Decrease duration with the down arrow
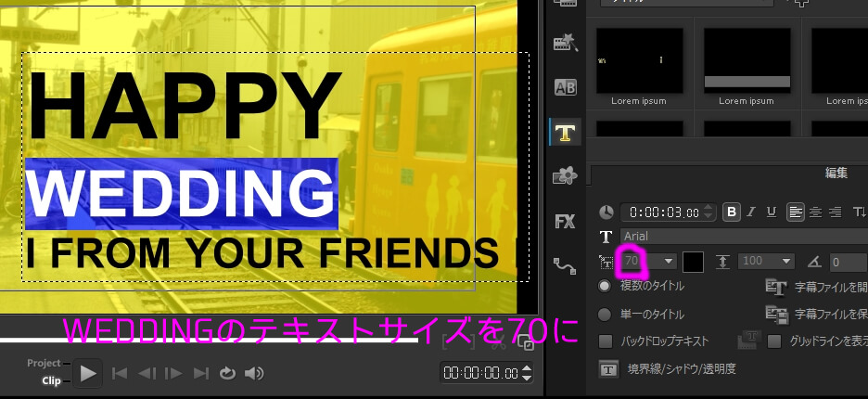This screenshot has width=868, height=399. pos(708,217)
